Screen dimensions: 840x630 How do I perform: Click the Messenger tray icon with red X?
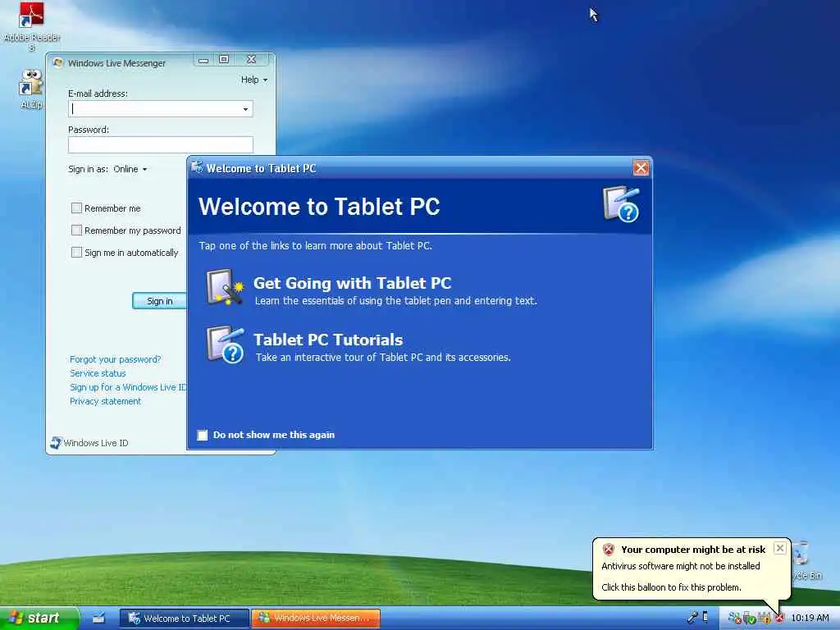tap(735, 619)
